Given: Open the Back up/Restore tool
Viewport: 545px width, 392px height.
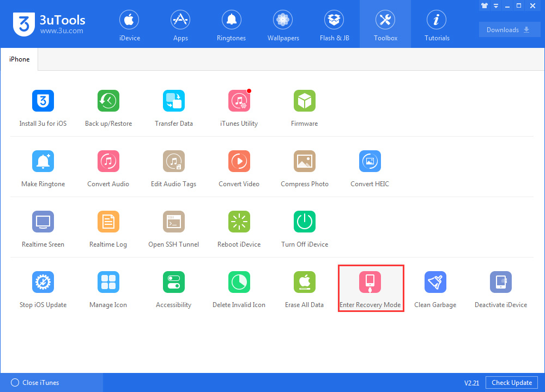Looking at the screenshot, I should click(108, 107).
